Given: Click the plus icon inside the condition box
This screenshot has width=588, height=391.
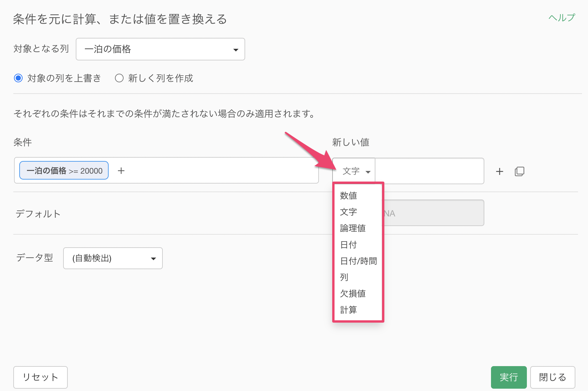Looking at the screenshot, I should [121, 171].
